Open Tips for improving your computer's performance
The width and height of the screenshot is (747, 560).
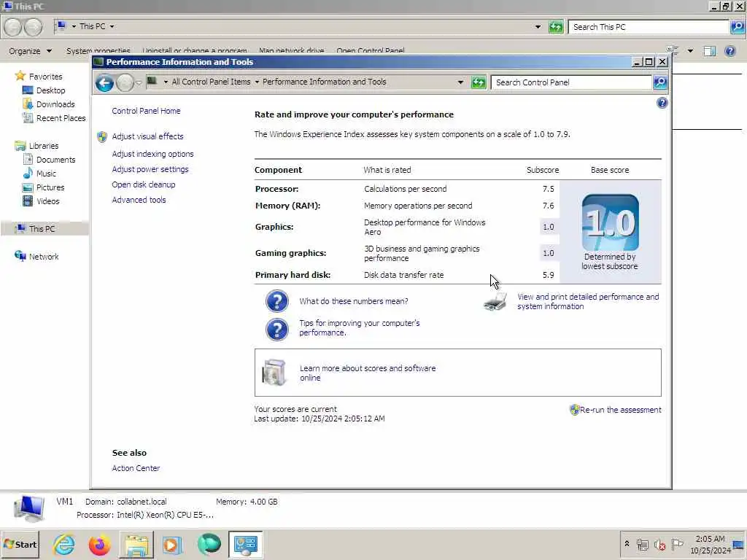coord(359,328)
